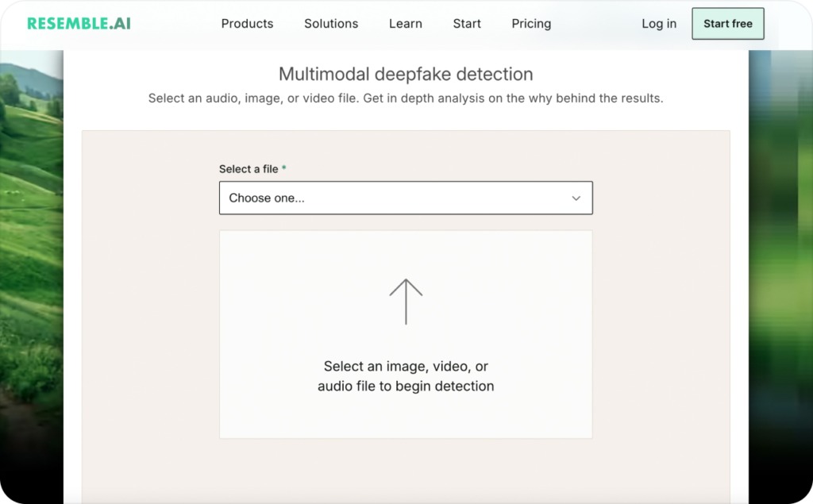
Task: Click the Log in link
Action: [658, 24]
